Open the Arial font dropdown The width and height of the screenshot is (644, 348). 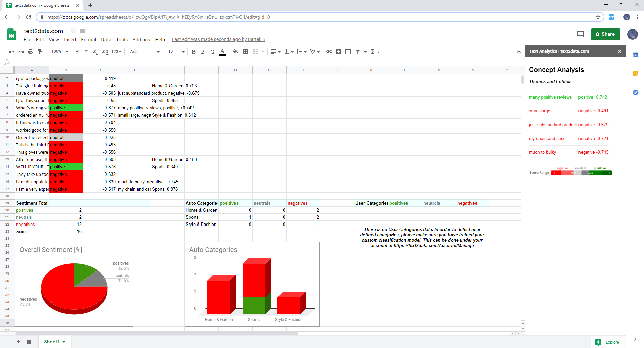145,52
